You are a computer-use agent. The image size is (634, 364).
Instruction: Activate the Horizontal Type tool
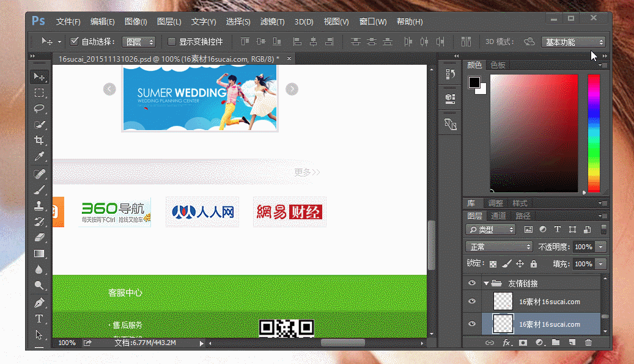[39, 319]
